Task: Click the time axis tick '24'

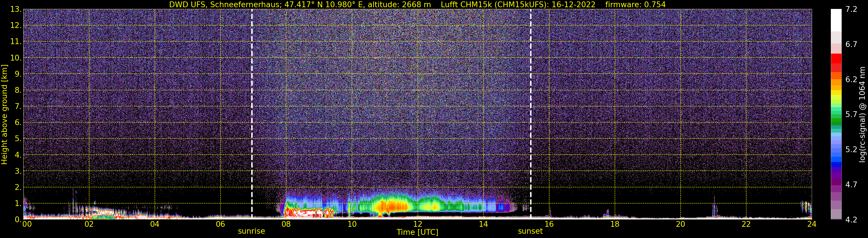Action: pos(812,224)
